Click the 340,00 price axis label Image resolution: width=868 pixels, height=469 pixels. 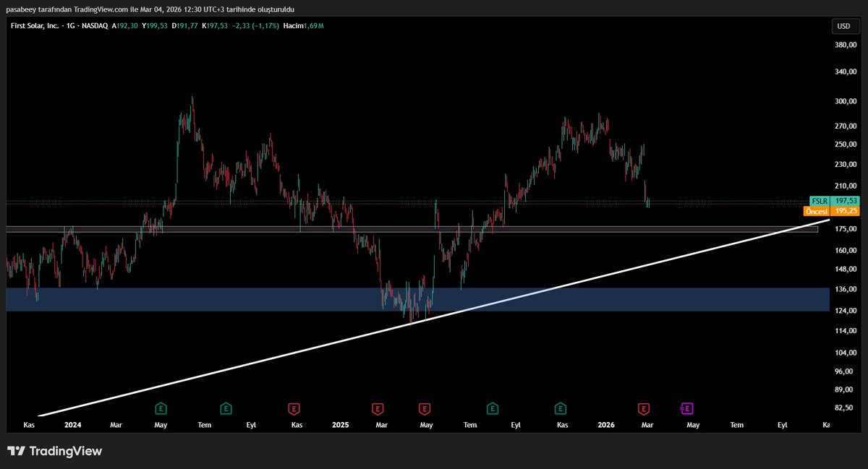(845, 72)
